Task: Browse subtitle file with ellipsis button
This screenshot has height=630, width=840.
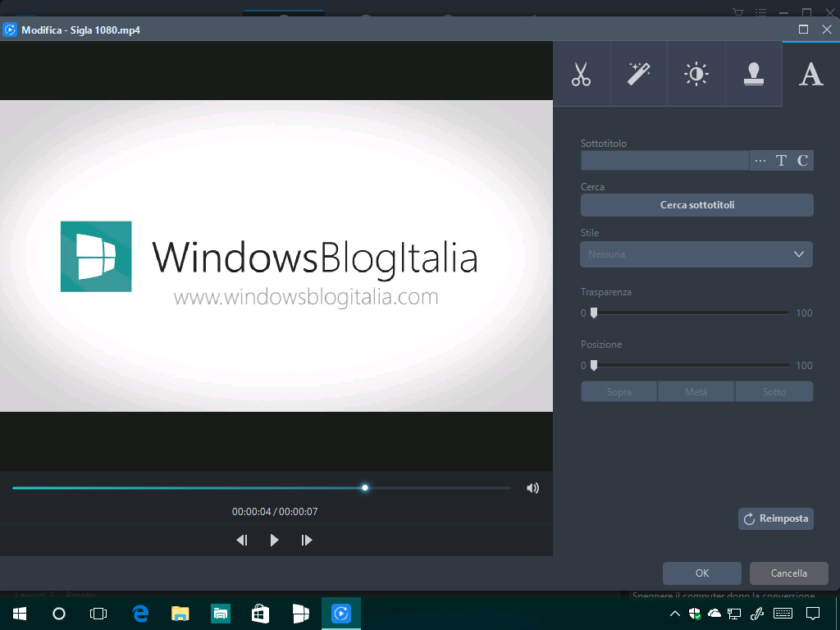Action: [760, 161]
